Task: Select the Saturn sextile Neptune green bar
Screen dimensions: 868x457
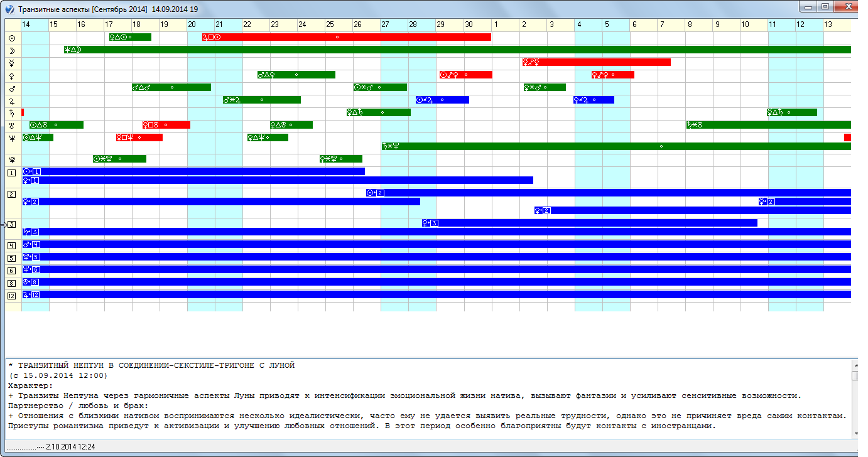Action: pyautogui.click(x=616, y=146)
